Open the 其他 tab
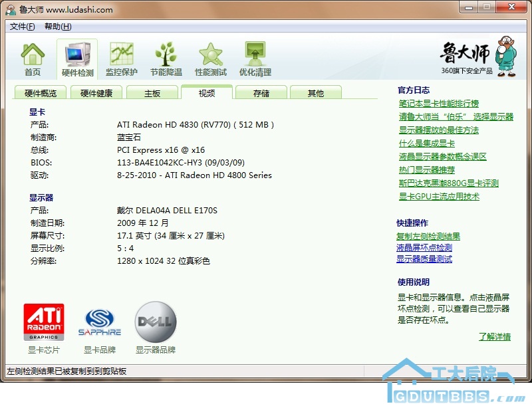The height and width of the screenshot is (408, 532). (316, 93)
